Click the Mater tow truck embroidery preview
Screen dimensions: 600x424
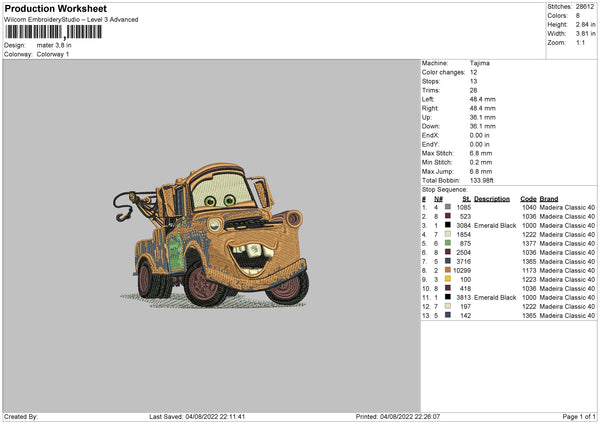(x=212, y=235)
